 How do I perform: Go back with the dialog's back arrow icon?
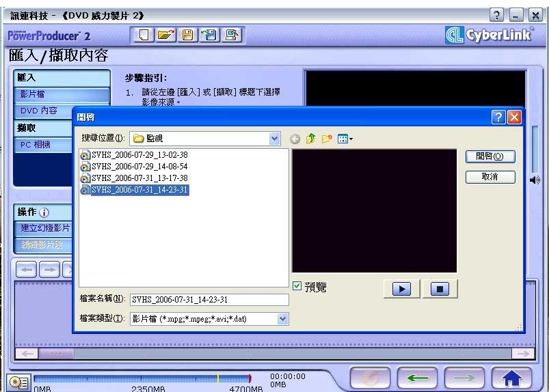click(x=295, y=139)
